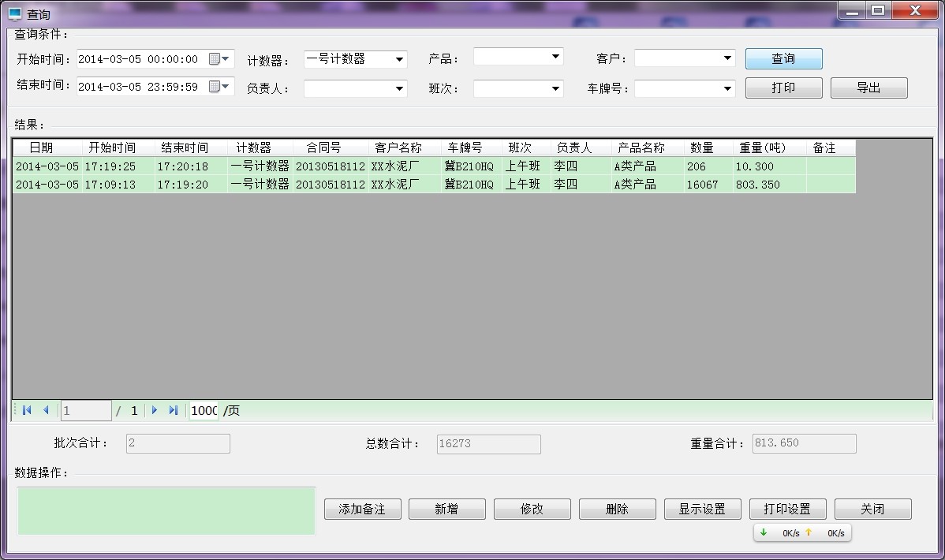Sort by the 备注 column header
Viewport: 945px width, 560px height.
[831, 147]
